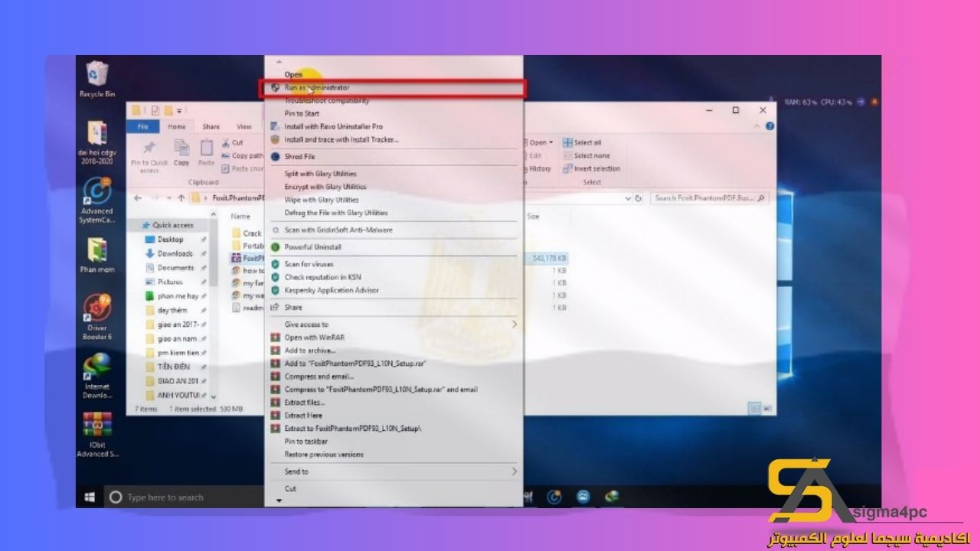This screenshot has height=551, width=980.
Task: Select Open in the context menu
Action: tap(294, 74)
